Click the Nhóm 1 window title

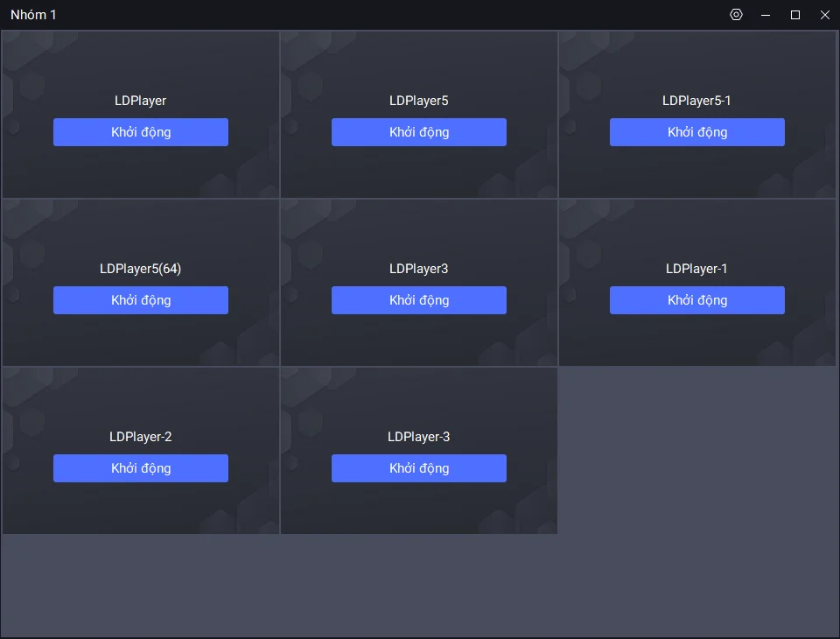point(33,15)
